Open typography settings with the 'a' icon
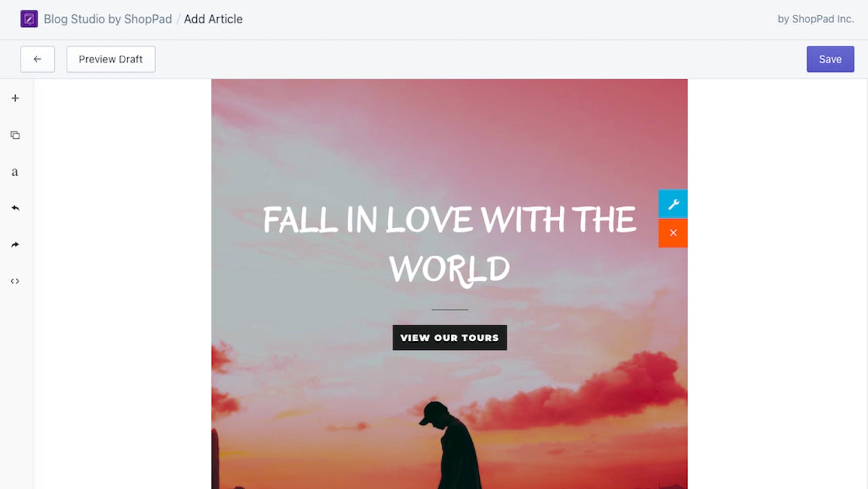868x489 pixels. tap(15, 172)
